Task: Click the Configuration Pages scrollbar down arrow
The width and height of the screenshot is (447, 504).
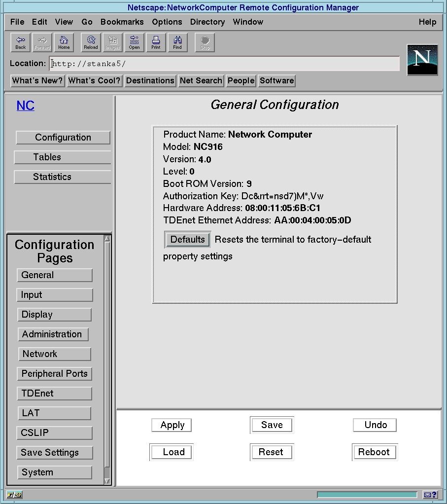Action: 107,481
